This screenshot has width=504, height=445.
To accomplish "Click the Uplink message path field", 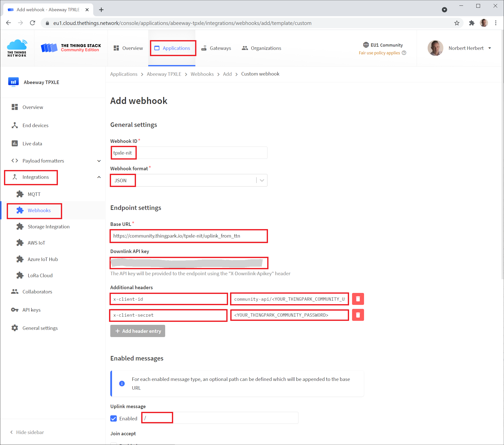I will [x=220, y=418].
